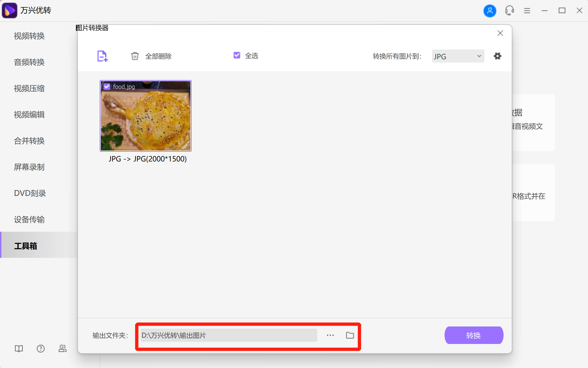Open conversion settings via the gear icon
This screenshot has width=588, height=368.
[498, 56]
